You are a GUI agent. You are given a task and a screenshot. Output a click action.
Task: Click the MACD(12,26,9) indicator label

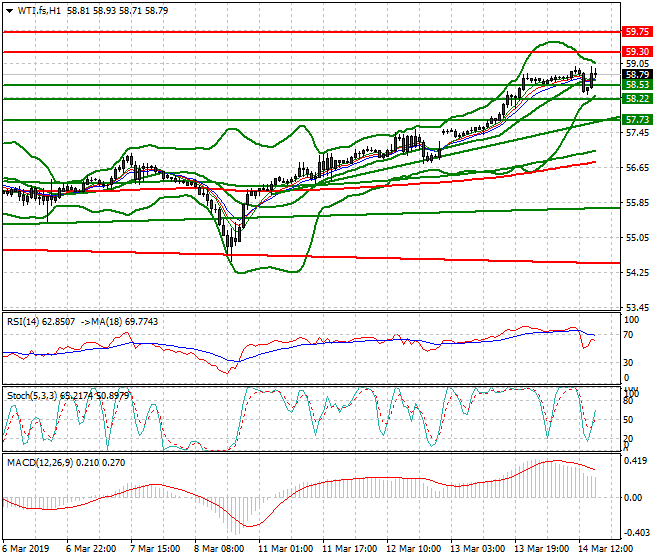coord(40,463)
